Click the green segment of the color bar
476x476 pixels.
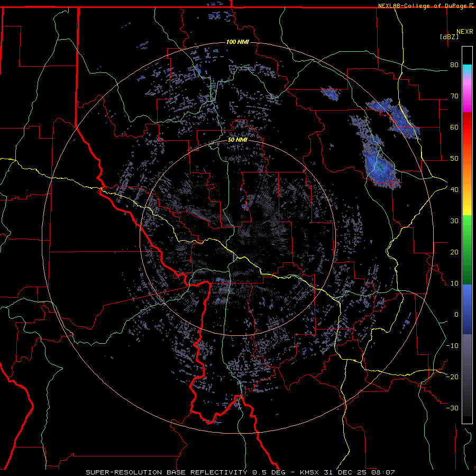467,250
